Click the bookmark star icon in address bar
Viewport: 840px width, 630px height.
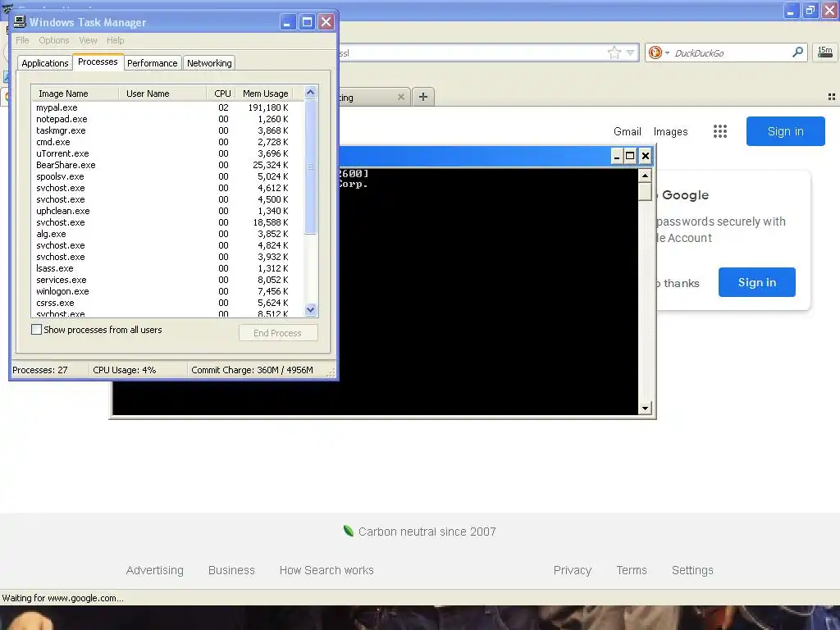(614, 52)
